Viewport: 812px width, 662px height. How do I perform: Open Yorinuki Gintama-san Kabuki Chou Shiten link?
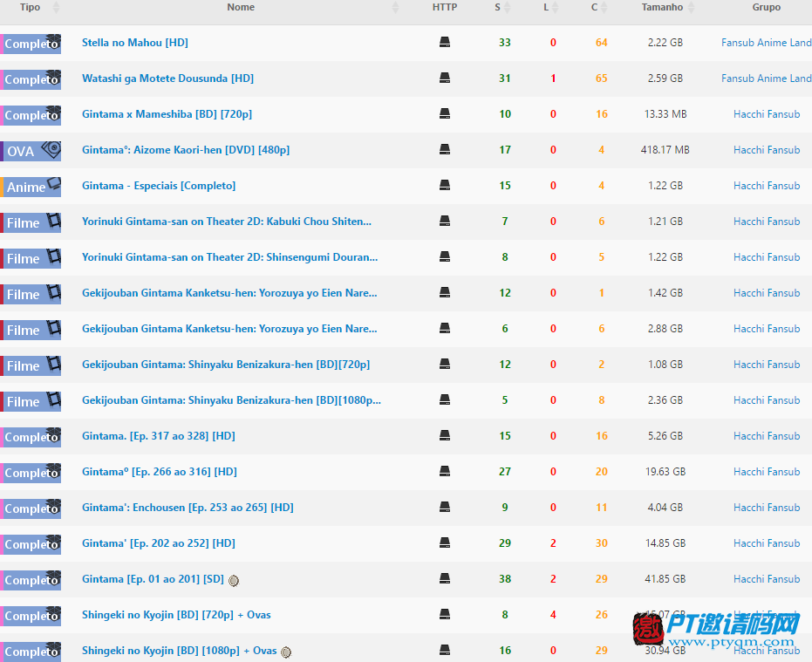pyautogui.click(x=226, y=222)
